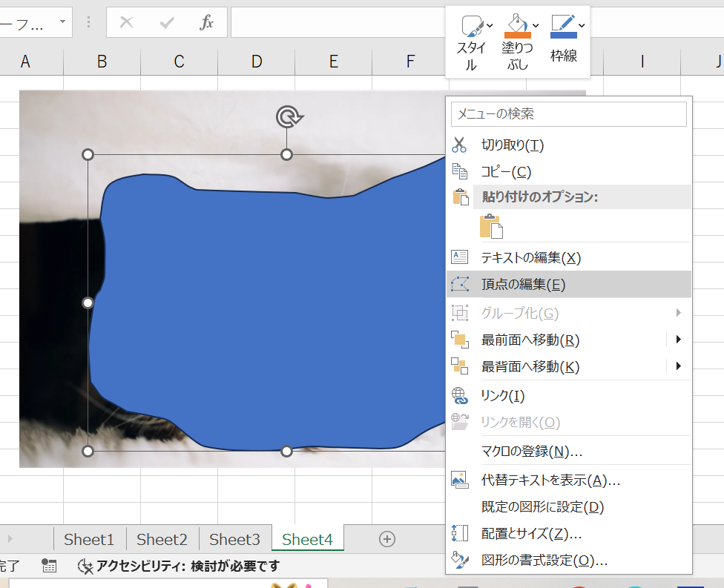Image resolution: width=724 pixels, height=588 pixels.
Task: Click the sheet tab scroll right arrow
Action: tap(10, 538)
